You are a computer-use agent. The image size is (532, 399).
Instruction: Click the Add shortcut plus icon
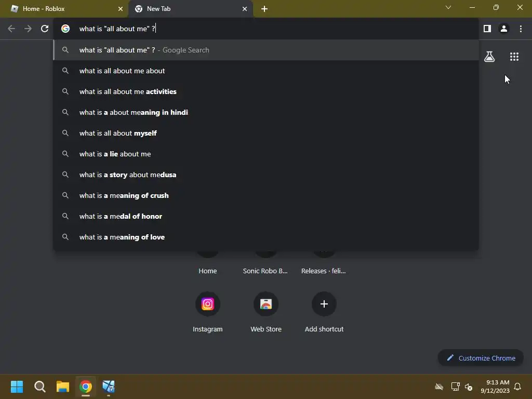coord(324,303)
